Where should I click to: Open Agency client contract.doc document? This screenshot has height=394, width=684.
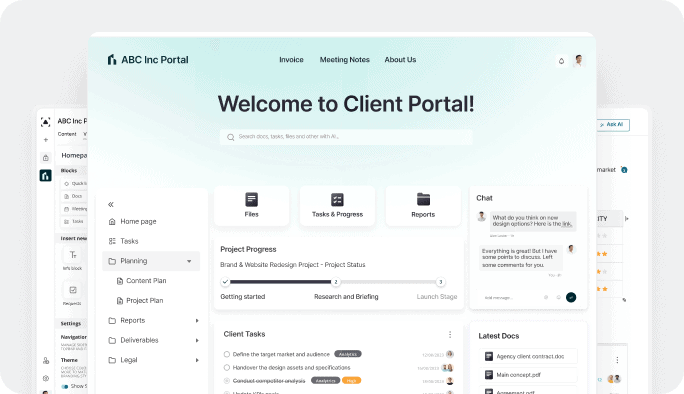(529, 356)
